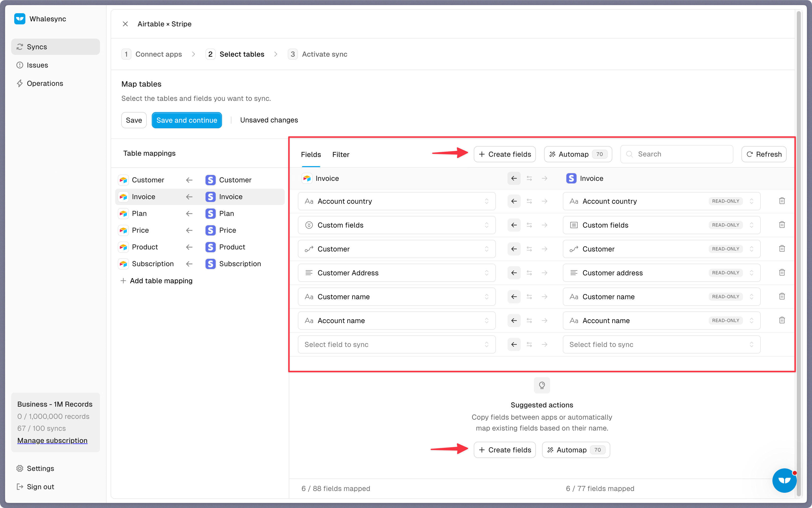
Task: Open the Syncs page in sidebar
Action: [x=55, y=47]
